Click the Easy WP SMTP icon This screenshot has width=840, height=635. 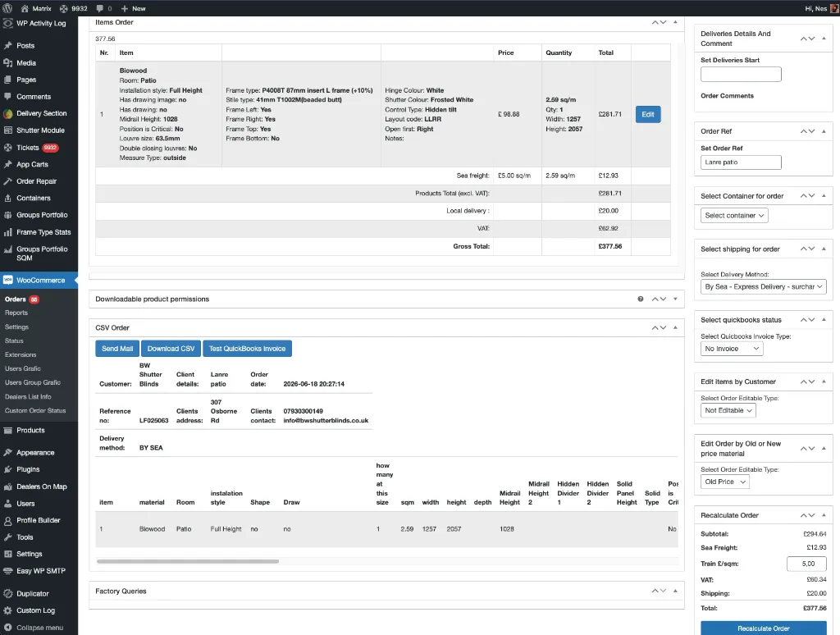tap(7, 571)
